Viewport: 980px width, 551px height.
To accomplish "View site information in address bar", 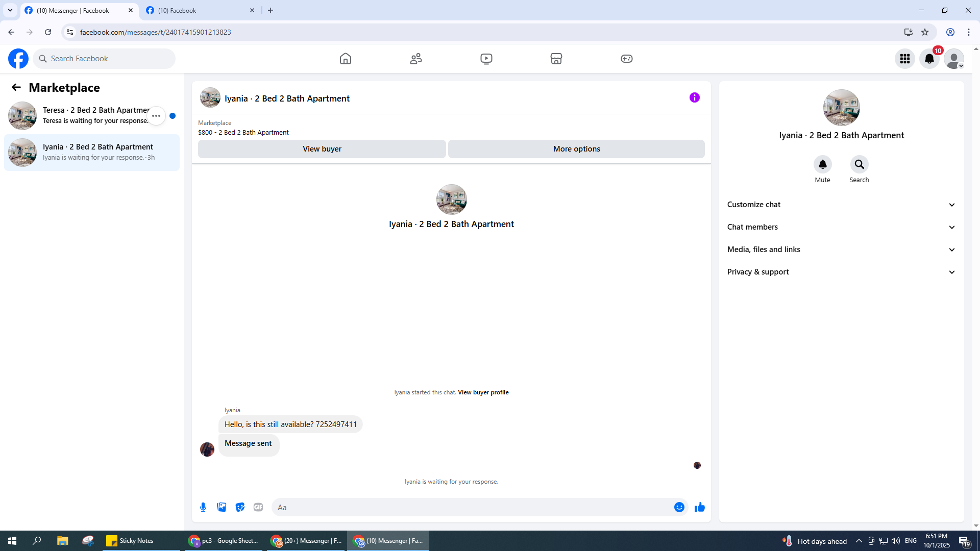I will 70,32.
